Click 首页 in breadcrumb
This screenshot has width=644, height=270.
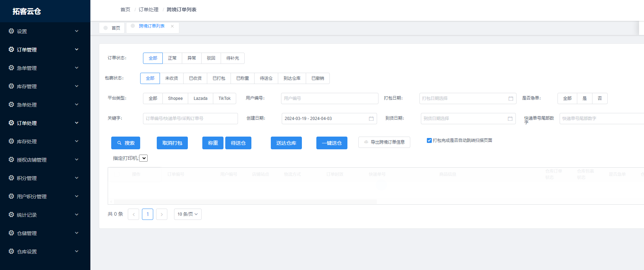coord(125,10)
